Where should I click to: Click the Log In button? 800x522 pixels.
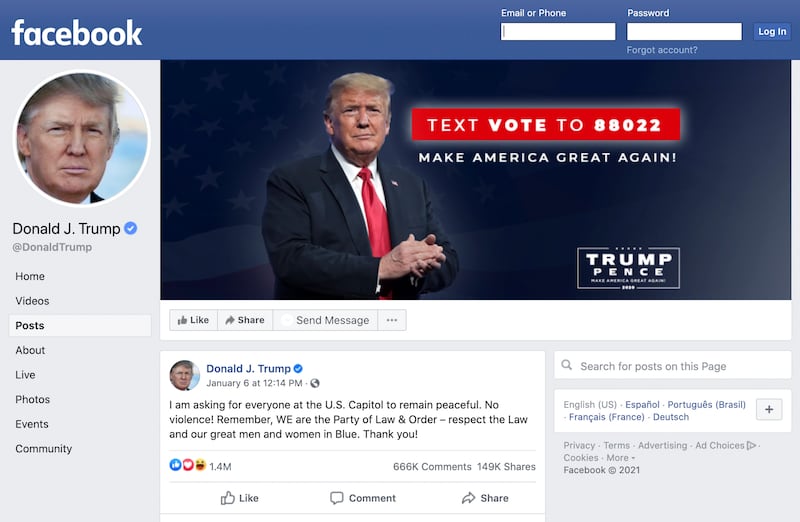click(772, 32)
